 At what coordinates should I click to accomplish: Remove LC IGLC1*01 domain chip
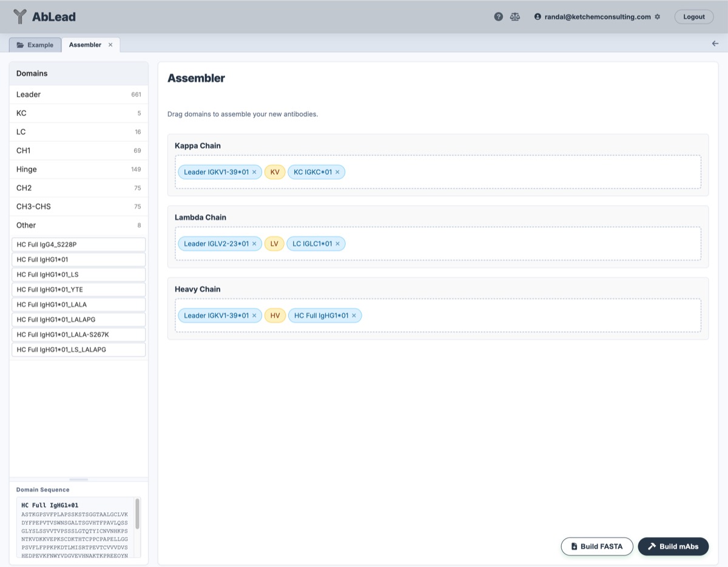coord(337,244)
